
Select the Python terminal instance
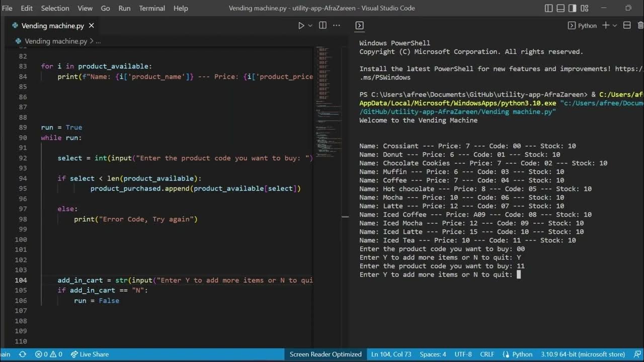tap(582, 26)
